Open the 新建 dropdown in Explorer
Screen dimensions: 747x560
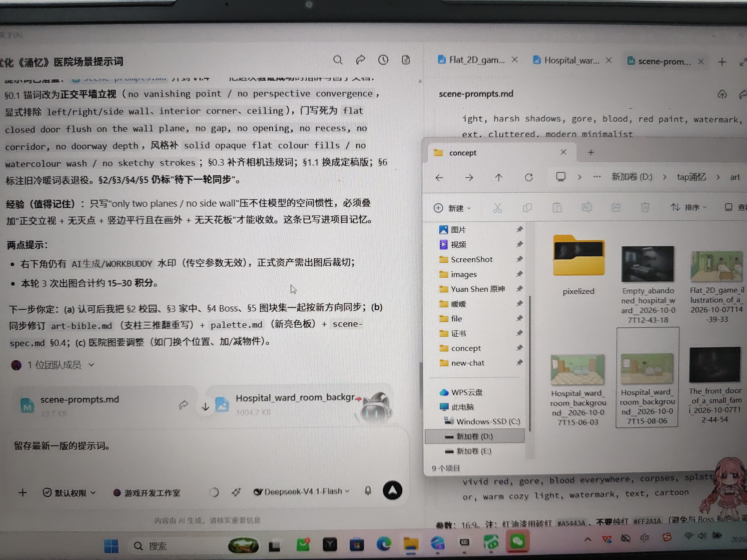pyautogui.click(x=452, y=208)
